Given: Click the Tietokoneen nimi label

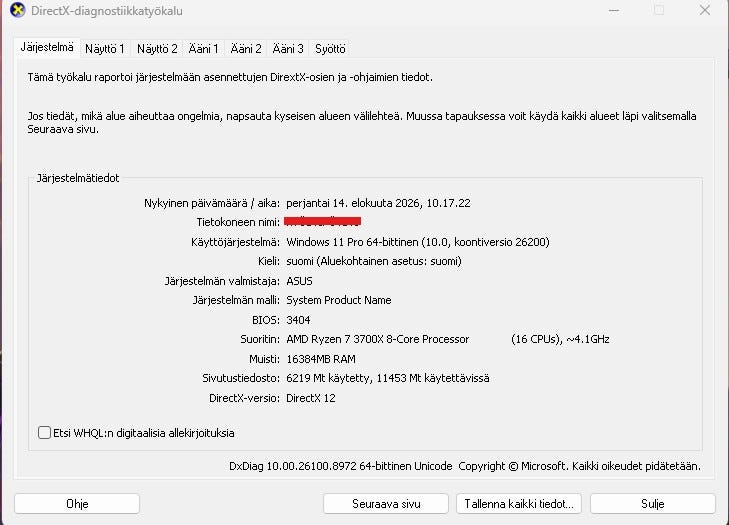Looking at the screenshot, I should [x=238, y=222].
